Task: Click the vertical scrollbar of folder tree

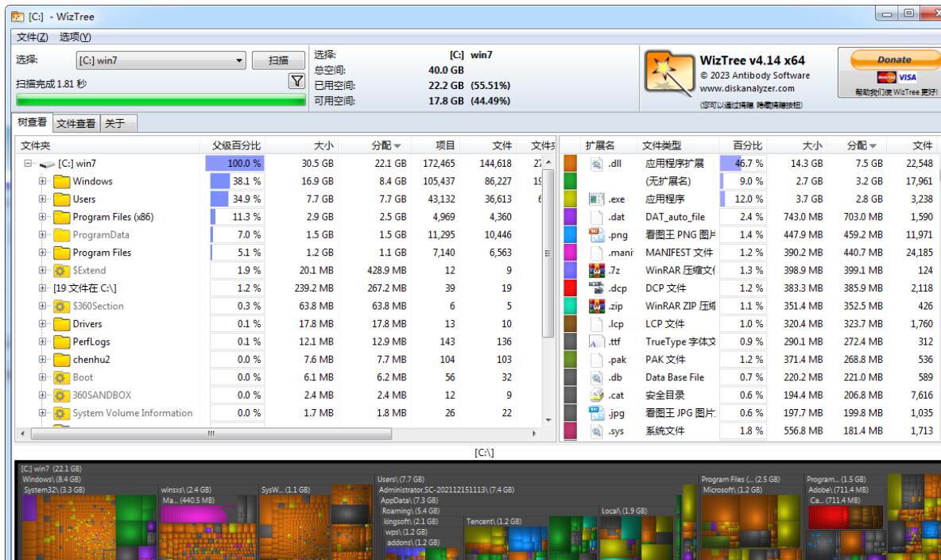Action: [x=548, y=253]
